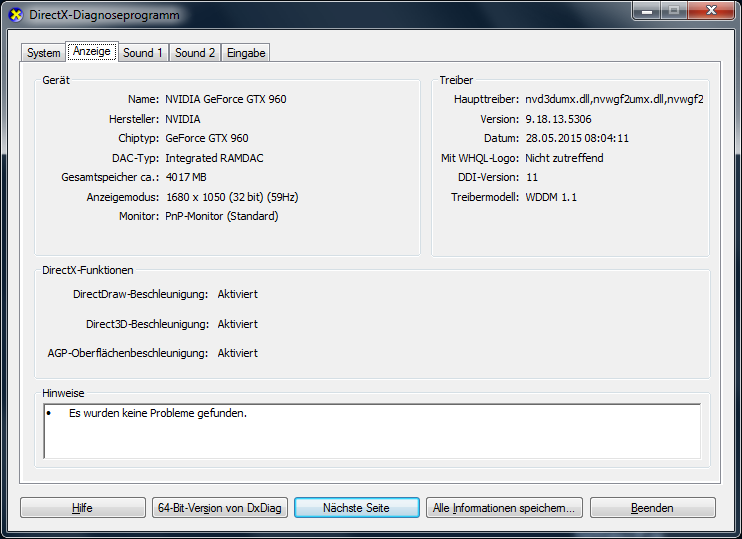
Task: Open the Eingabe tab
Action: [246, 53]
